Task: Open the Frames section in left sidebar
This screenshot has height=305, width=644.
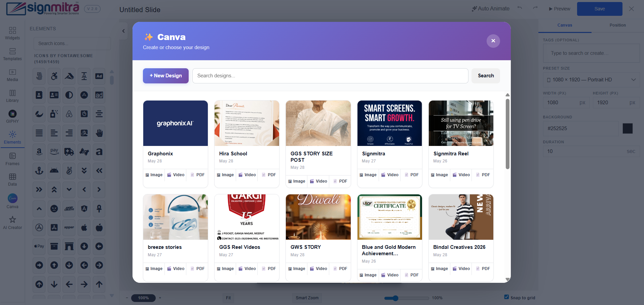Action: (12, 159)
